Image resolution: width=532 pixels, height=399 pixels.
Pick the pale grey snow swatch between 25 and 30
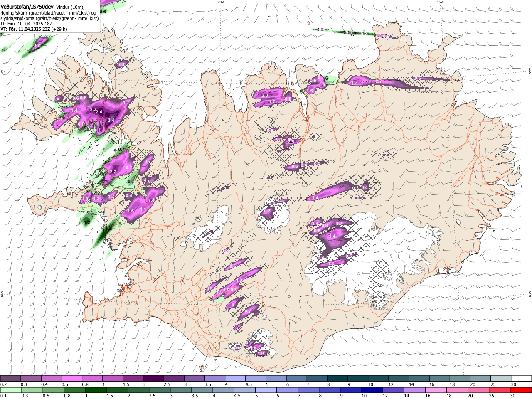[500, 379]
